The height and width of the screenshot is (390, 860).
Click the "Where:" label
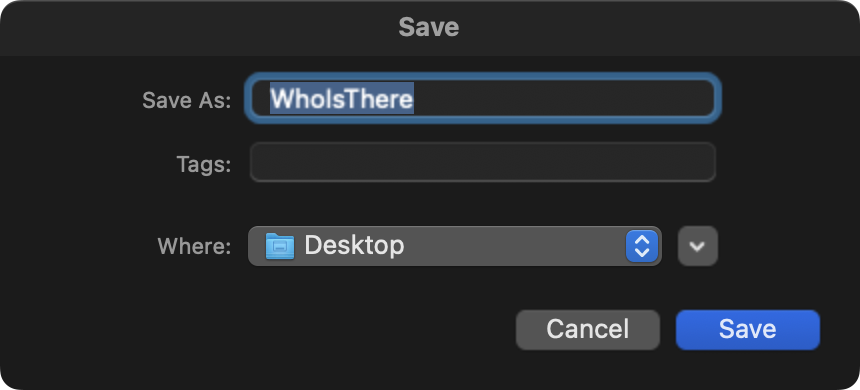point(194,246)
